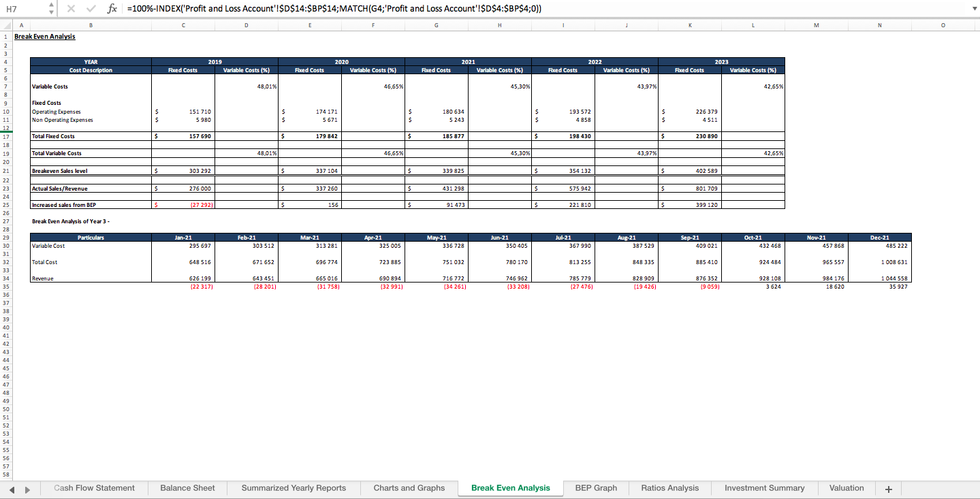Click Actual Sales value 431 298
Image resolution: width=980 pixels, height=499 pixels.
point(436,189)
